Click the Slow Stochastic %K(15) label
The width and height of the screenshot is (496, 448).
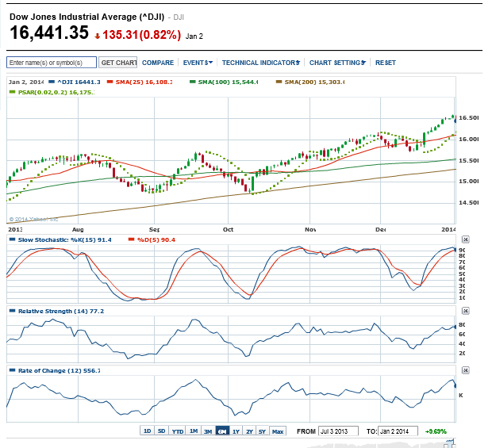64,239
